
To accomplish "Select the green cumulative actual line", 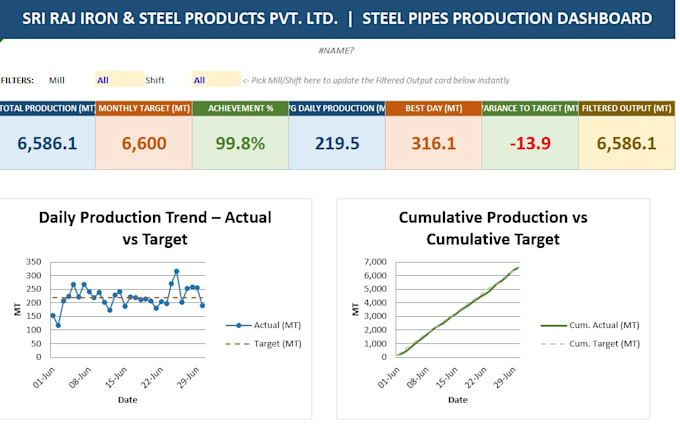I will click(458, 312).
